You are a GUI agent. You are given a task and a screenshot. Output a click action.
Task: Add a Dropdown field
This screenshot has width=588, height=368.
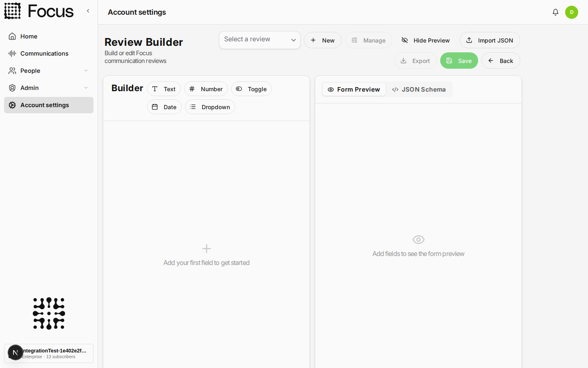[210, 107]
